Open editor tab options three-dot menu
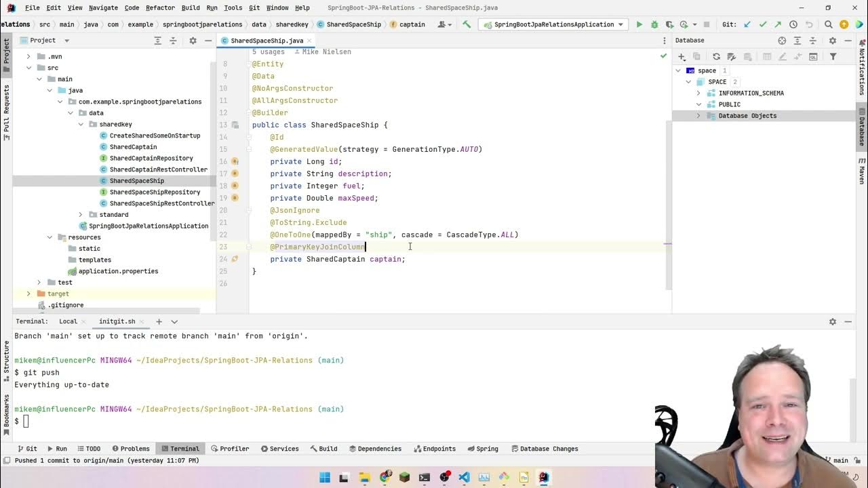Image resolution: width=868 pixels, height=488 pixels. [665, 41]
